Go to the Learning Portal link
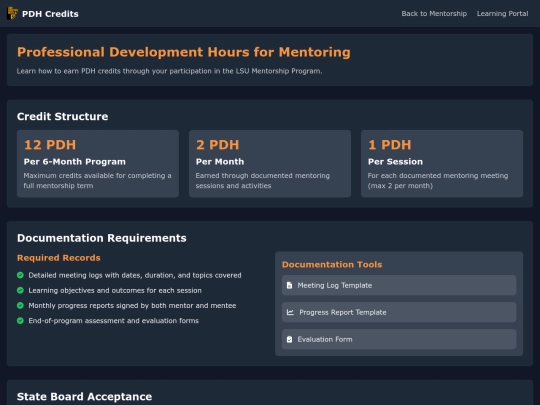This screenshot has width=540, height=405. (x=502, y=14)
